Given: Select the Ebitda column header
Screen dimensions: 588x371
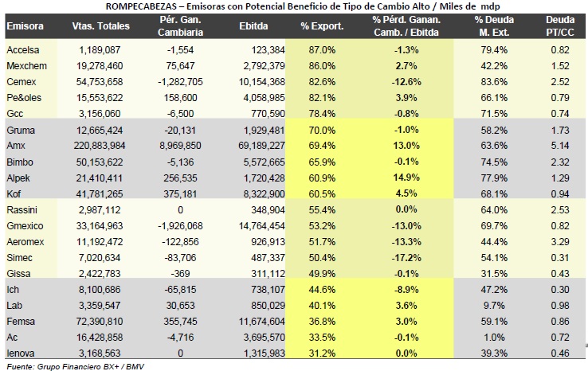Looking at the screenshot, I should [253, 25].
